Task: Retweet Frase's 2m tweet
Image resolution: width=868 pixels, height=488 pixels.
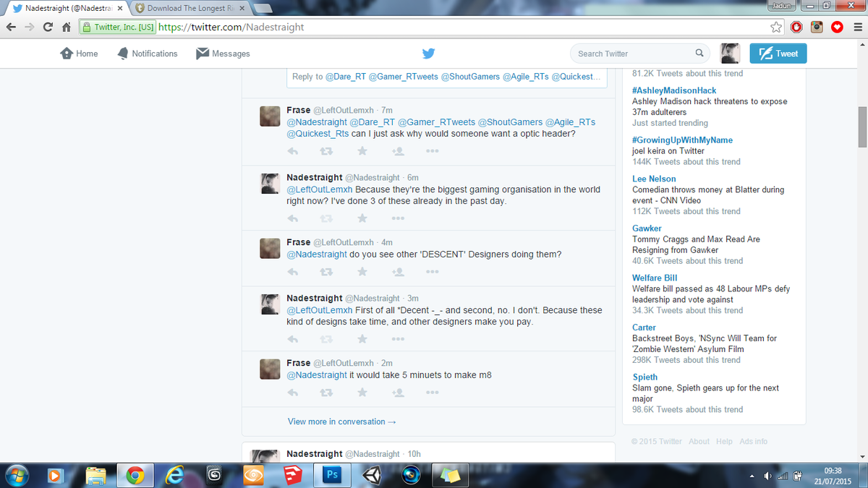Action: 326,393
